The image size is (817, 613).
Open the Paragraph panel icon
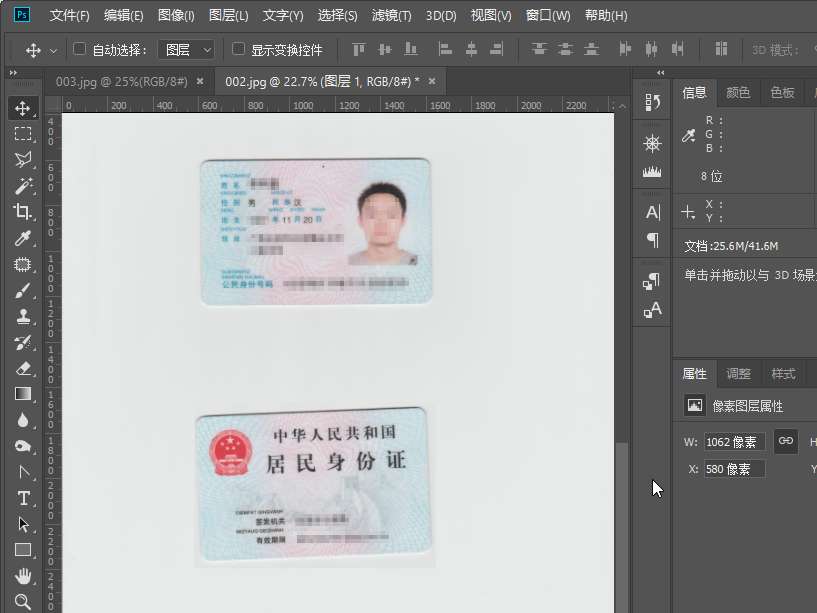652,240
